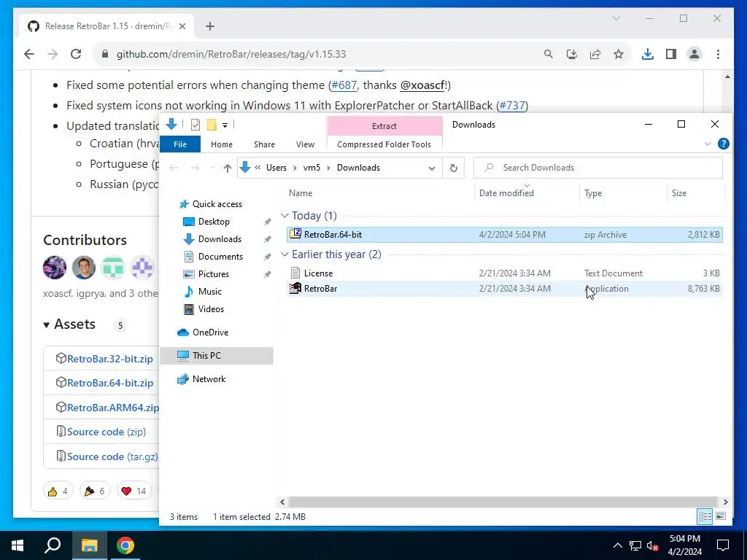Open Chrome's tab search chevron
Image resolution: width=747 pixels, height=560 pixels.
616,18
